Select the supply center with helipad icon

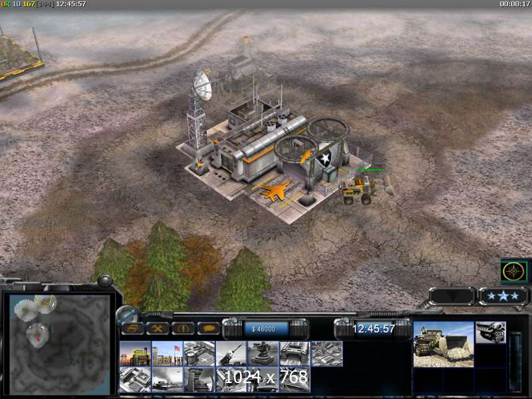[199, 354]
